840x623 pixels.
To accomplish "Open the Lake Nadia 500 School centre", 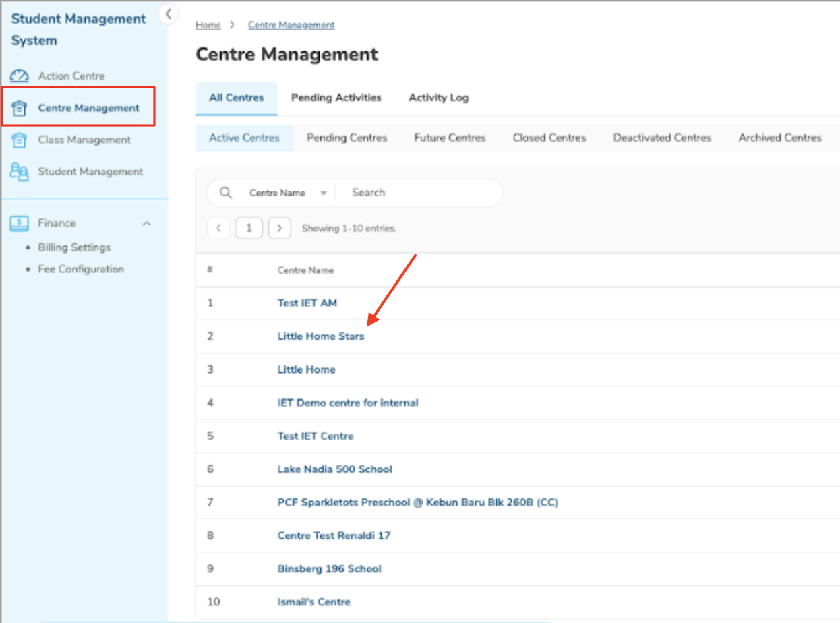I will (334, 469).
